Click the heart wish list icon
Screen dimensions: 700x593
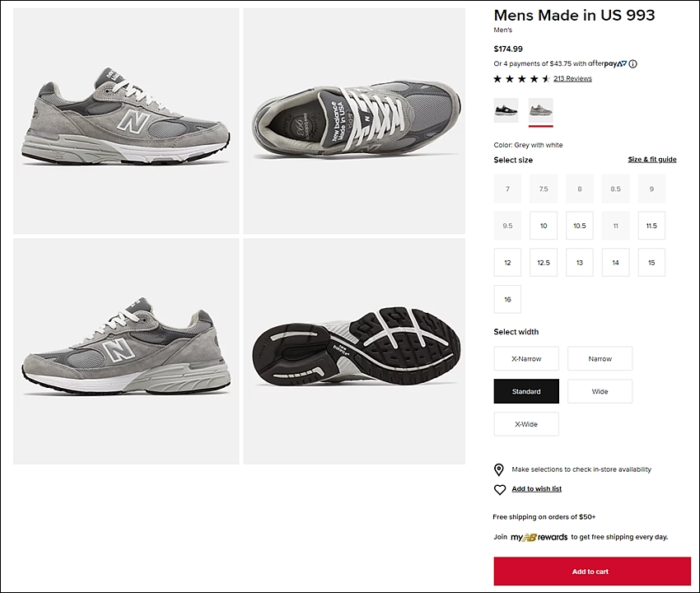[500, 489]
